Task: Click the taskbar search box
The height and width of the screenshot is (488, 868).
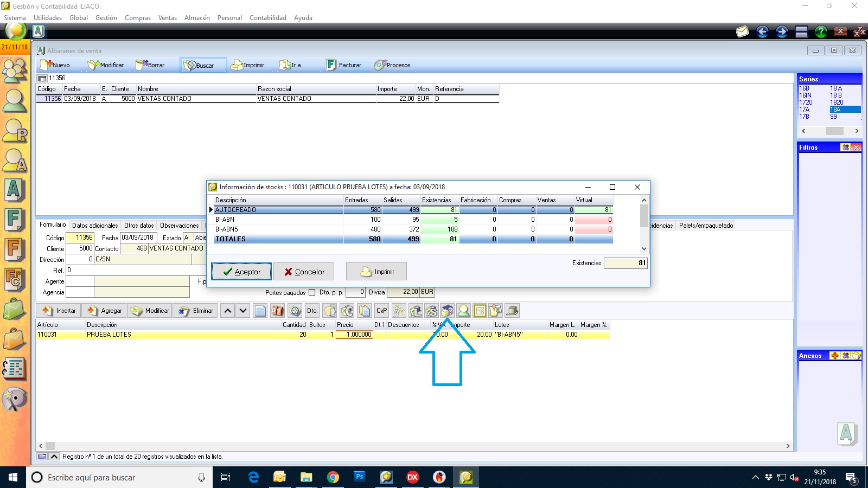Action: coord(119,477)
